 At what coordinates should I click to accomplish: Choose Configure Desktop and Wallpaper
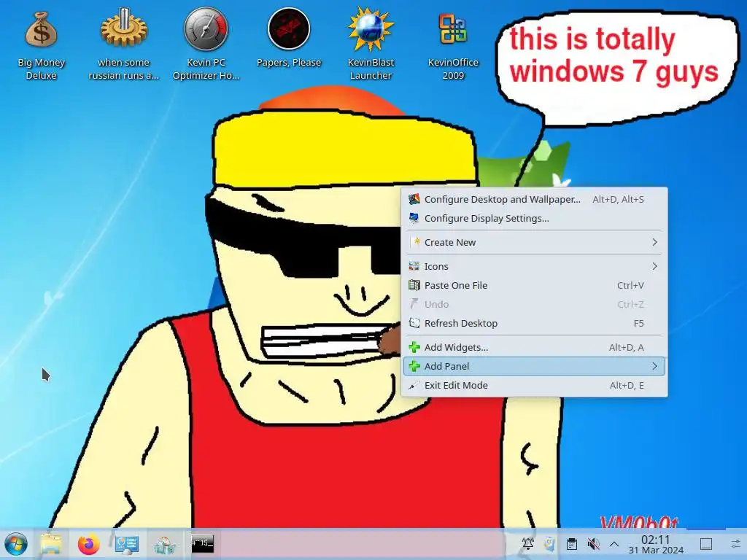tap(534, 200)
